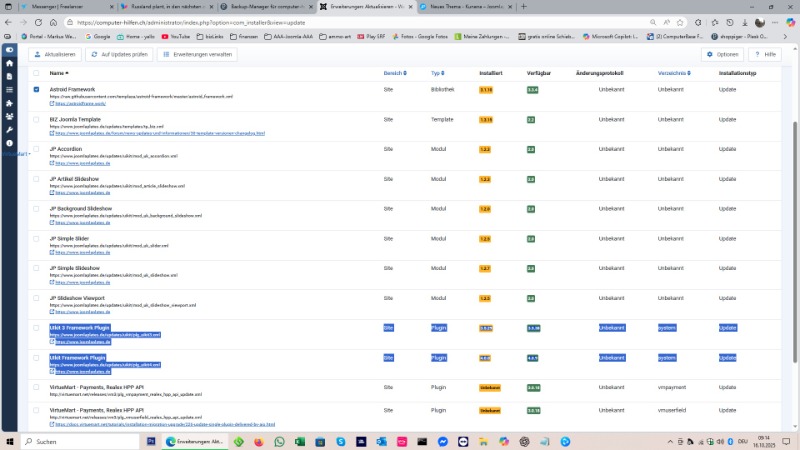
Task: Toggle the sidebar menu switch icon
Action: tap(9, 49)
